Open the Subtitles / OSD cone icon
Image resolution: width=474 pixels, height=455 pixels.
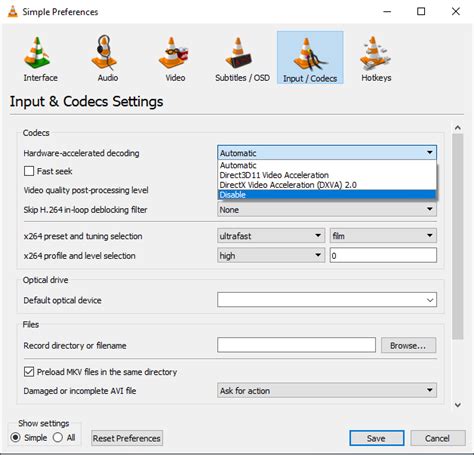(x=238, y=52)
